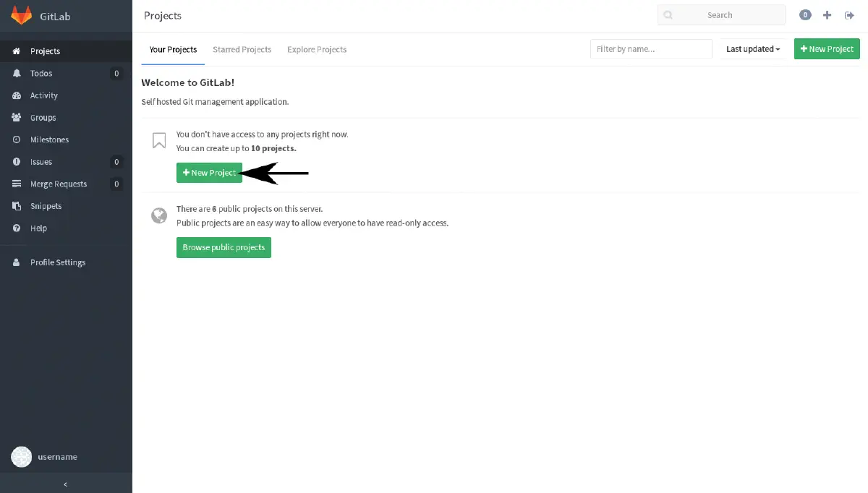Open Snippets in the sidebar menu

point(66,206)
